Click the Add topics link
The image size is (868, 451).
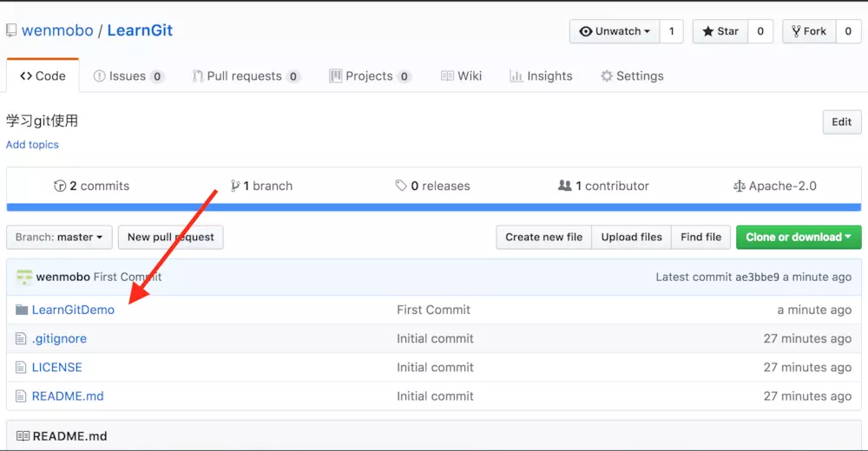[32, 145]
